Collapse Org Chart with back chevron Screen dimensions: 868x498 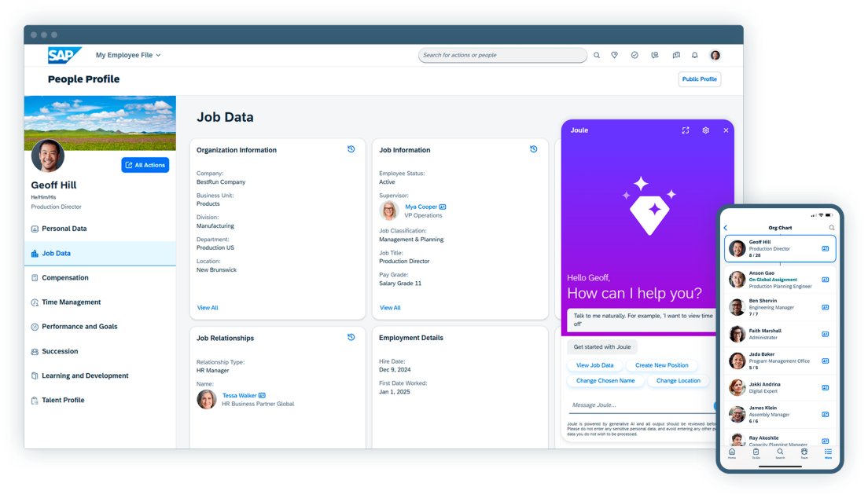point(725,227)
